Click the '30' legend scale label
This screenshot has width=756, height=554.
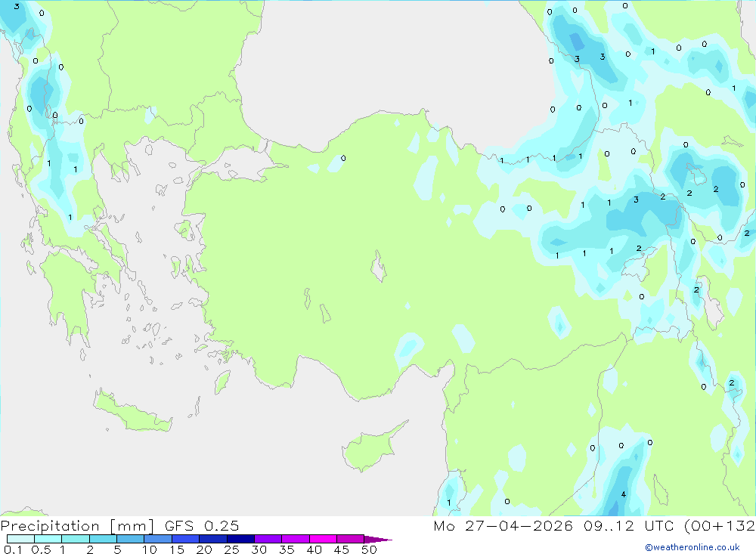click(x=259, y=549)
